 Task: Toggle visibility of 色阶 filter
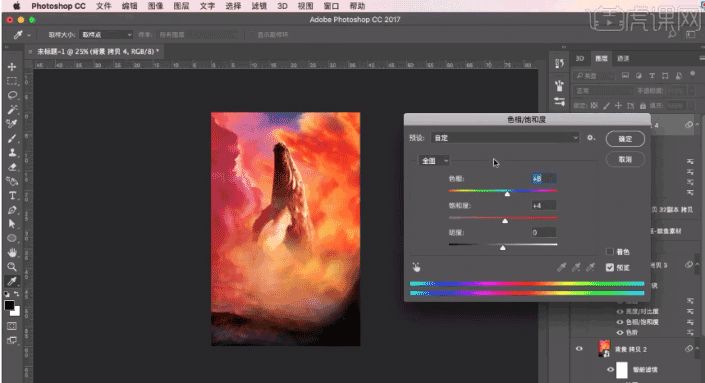(x=620, y=333)
